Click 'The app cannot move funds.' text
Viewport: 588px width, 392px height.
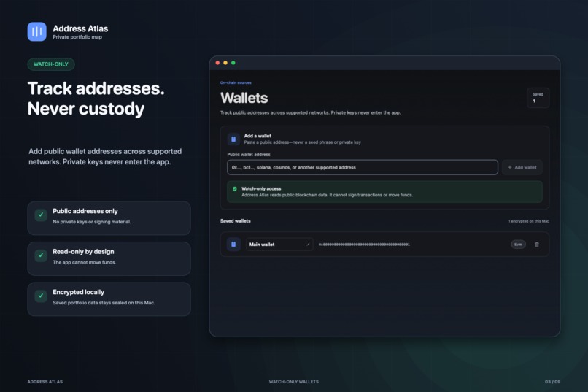click(85, 262)
